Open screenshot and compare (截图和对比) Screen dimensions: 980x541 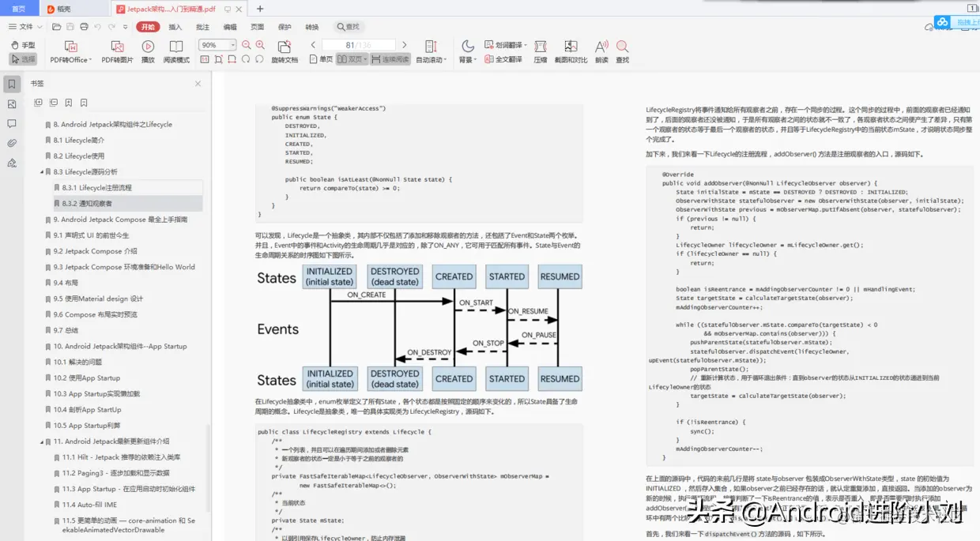click(x=571, y=51)
